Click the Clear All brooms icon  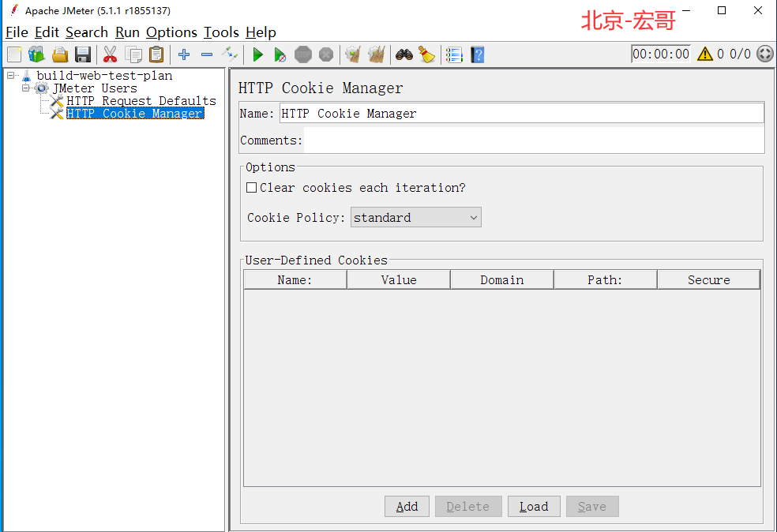tap(377, 54)
